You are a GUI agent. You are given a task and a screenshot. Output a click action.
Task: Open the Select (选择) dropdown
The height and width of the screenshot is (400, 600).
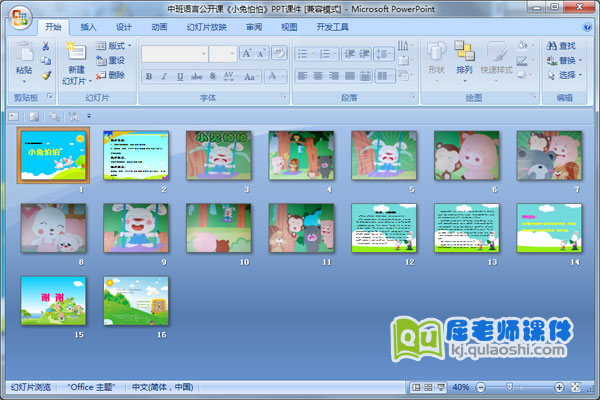[x=564, y=75]
